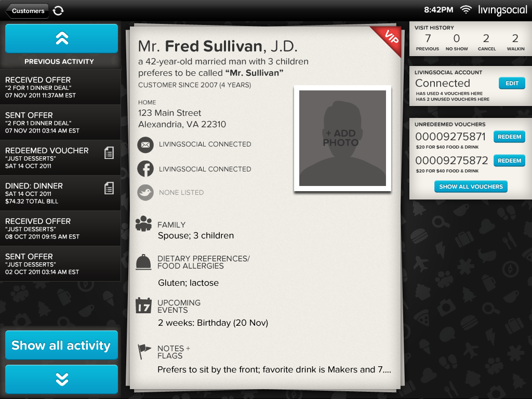Viewport: 532px width, 399px height.
Task: Show all vouchers
Action: pos(471,187)
